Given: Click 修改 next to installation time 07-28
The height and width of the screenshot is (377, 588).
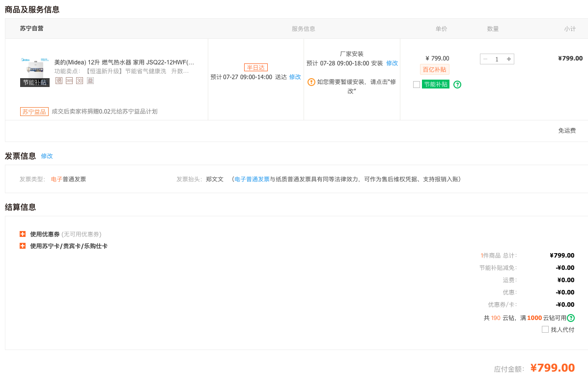Looking at the screenshot, I should pyautogui.click(x=392, y=63).
